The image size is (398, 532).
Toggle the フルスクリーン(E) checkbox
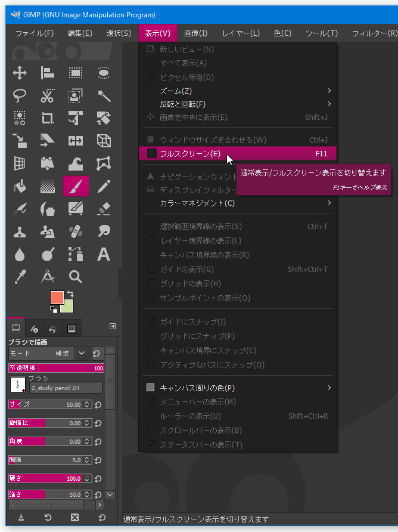click(151, 153)
